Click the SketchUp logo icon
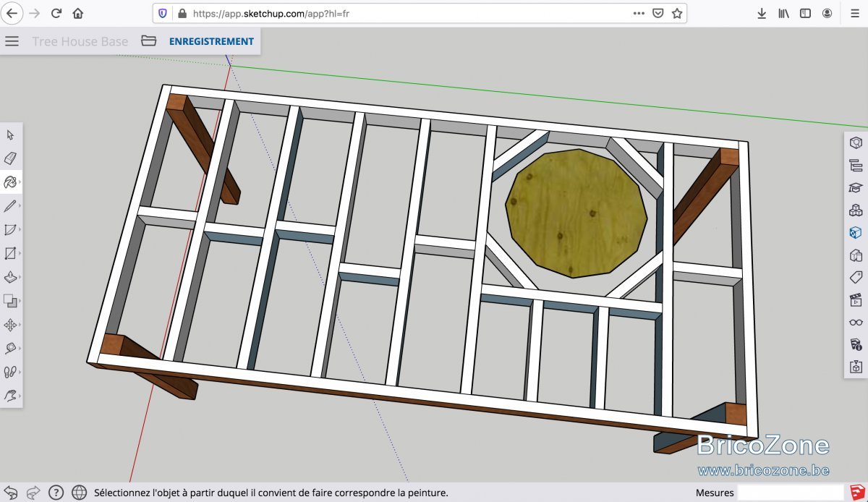This screenshot has height=502, width=868. [856, 493]
